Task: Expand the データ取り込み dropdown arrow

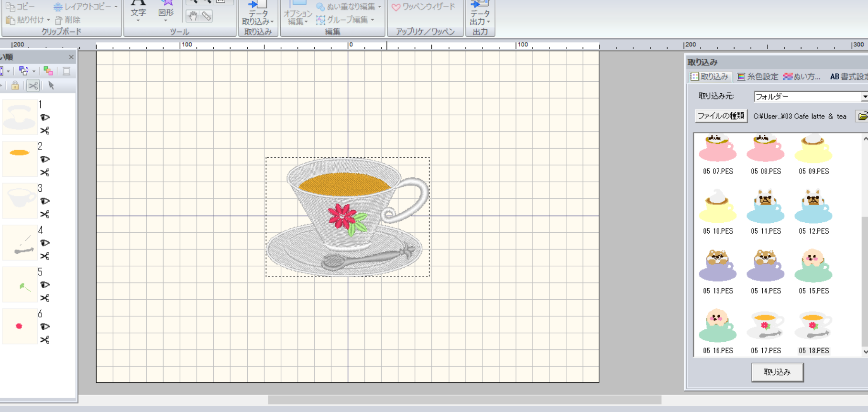Action: point(272,22)
